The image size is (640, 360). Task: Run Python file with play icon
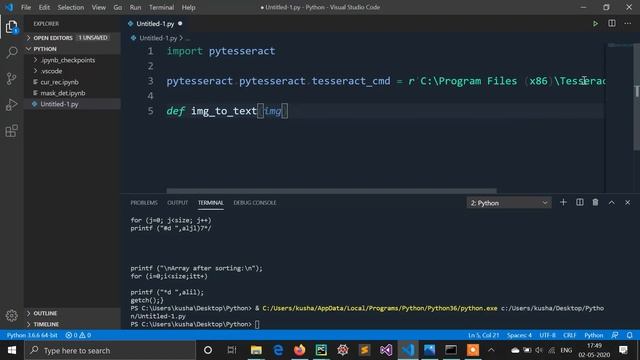(596, 24)
